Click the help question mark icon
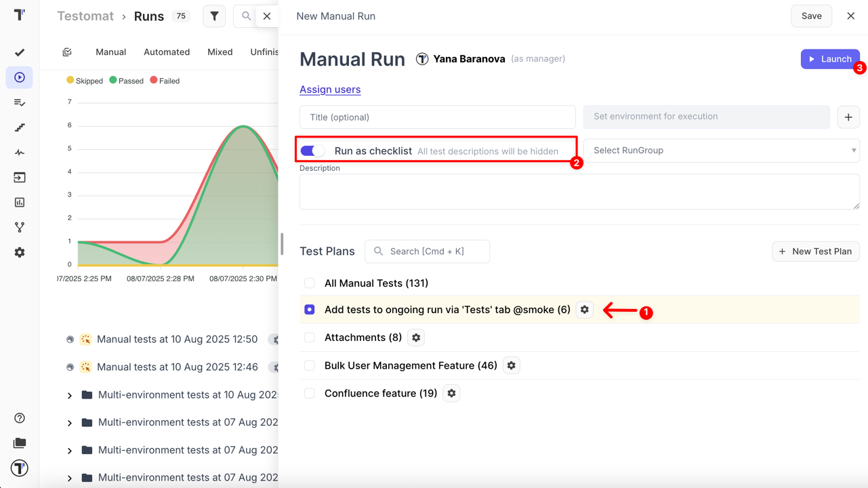868x488 pixels. pos(20,418)
